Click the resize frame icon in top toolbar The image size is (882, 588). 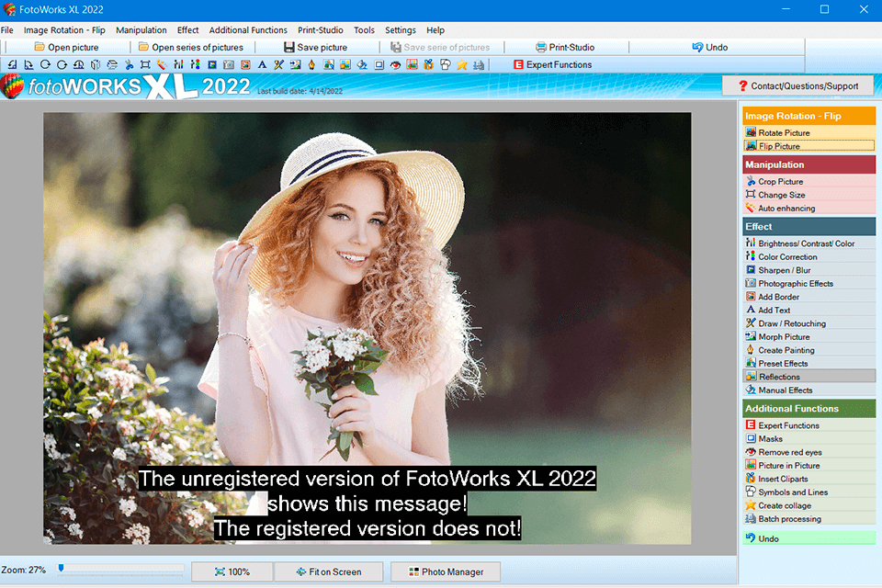tap(145, 64)
